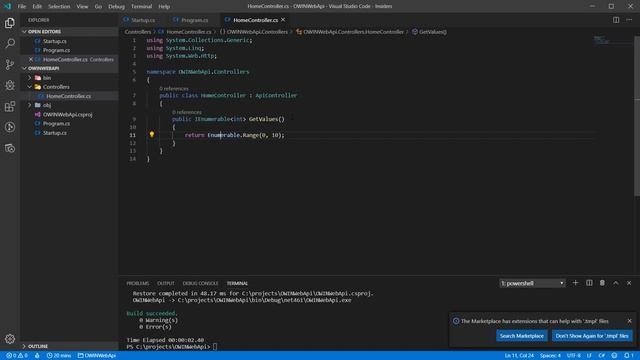Expand the bin folder

click(x=29, y=78)
